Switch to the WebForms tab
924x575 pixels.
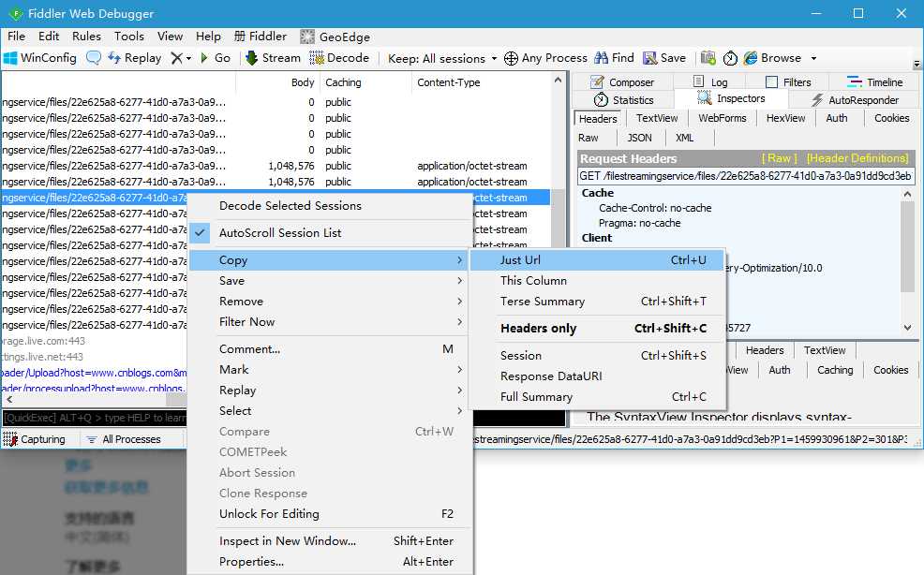pos(722,118)
